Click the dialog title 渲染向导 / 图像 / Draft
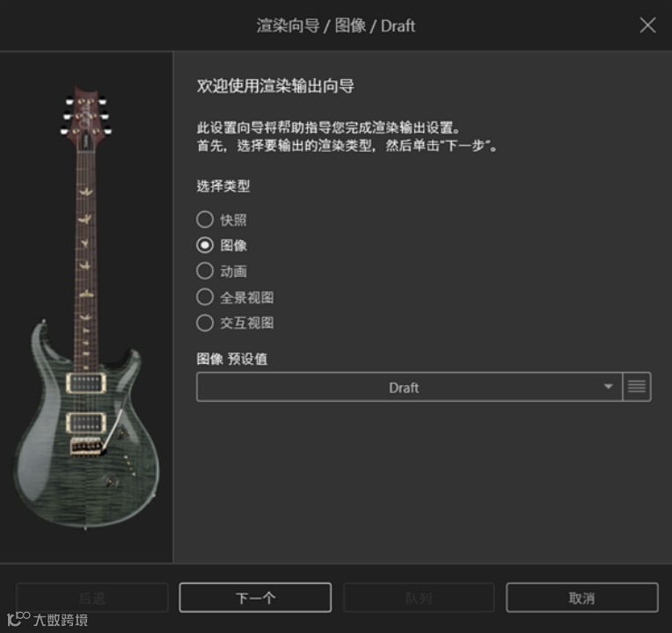 point(336,25)
